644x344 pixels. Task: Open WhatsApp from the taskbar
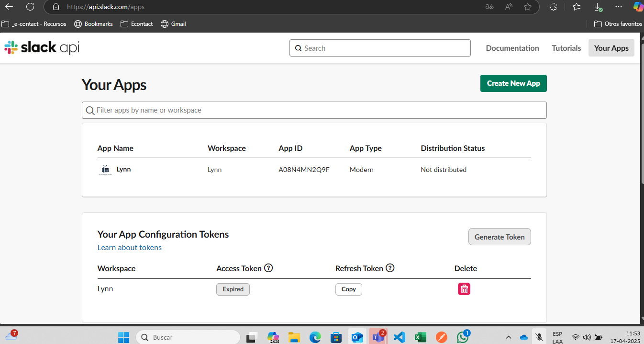coord(462,337)
